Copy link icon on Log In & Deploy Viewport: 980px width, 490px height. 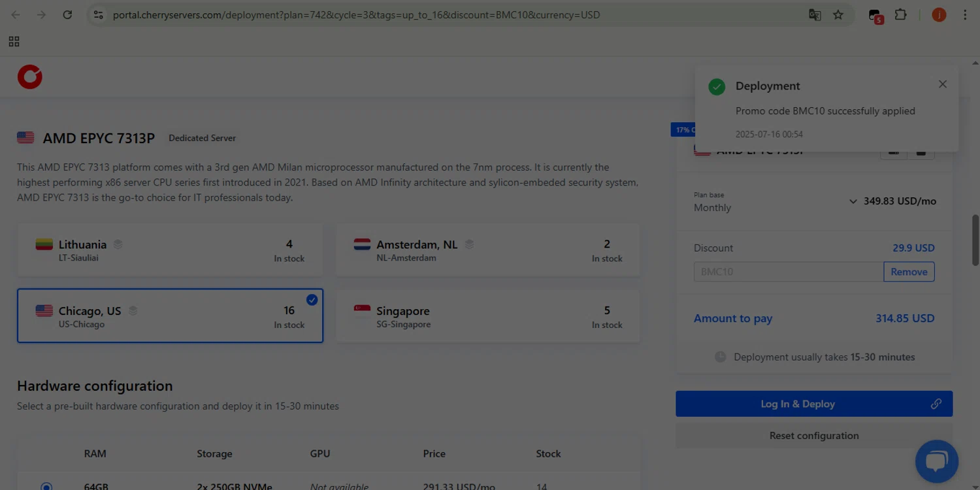936,404
